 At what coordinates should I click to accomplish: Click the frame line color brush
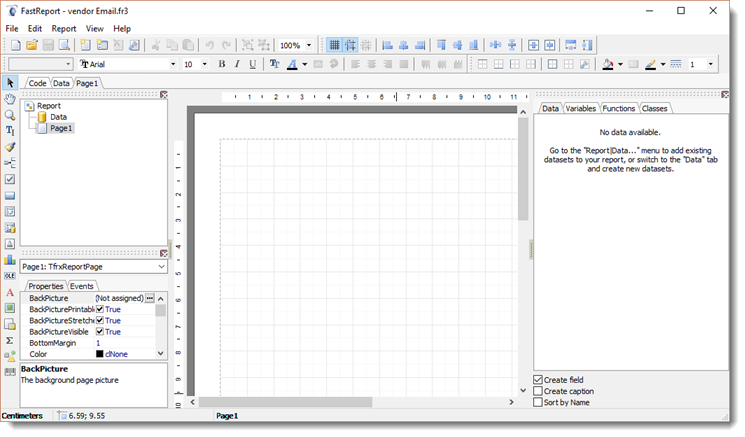point(650,64)
